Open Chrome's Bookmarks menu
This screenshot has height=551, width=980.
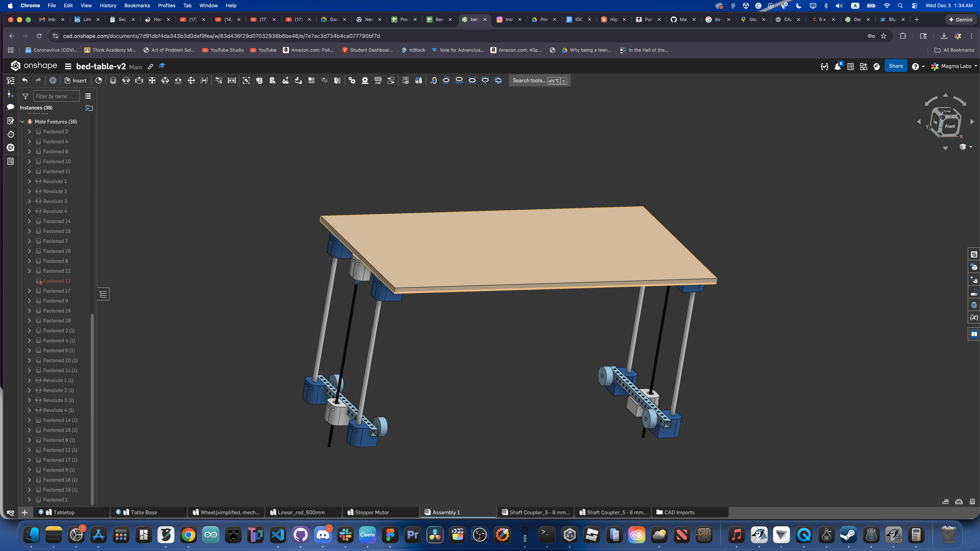coord(137,5)
